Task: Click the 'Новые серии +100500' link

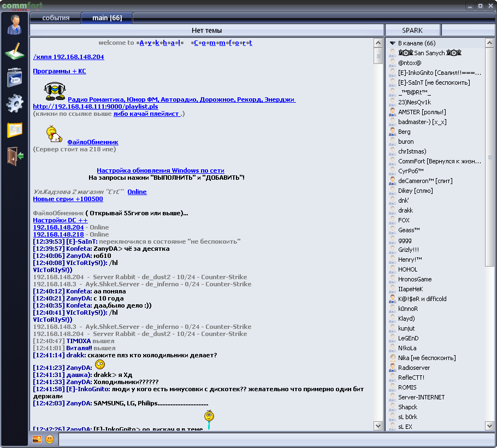Action: 68,199
